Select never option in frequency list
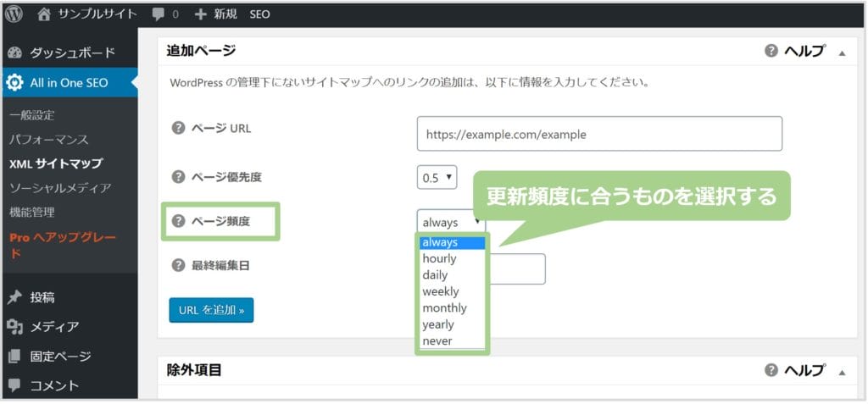Image resolution: width=868 pixels, height=404 pixels. (x=452, y=341)
